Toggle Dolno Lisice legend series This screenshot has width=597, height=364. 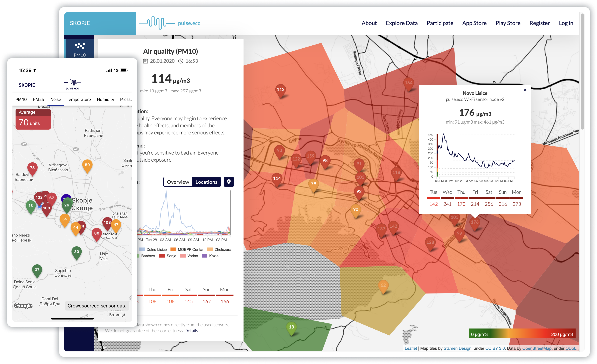click(153, 249)
